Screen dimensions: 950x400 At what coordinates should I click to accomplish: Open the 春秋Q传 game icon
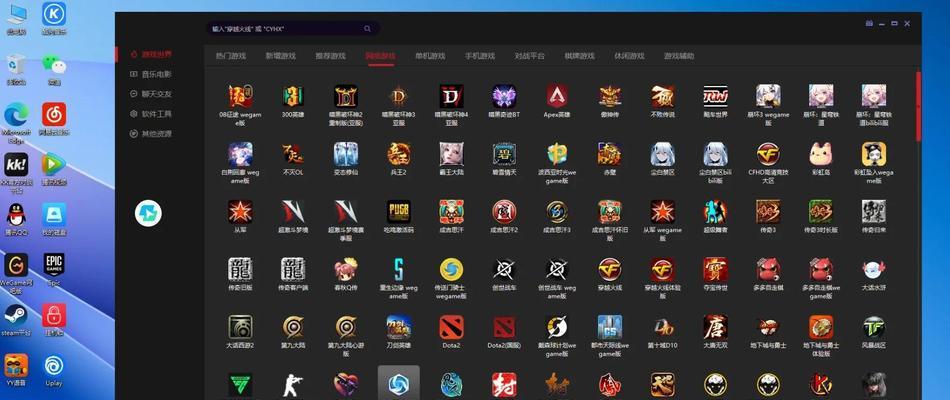pyautogui.click(x=346, y=269)
